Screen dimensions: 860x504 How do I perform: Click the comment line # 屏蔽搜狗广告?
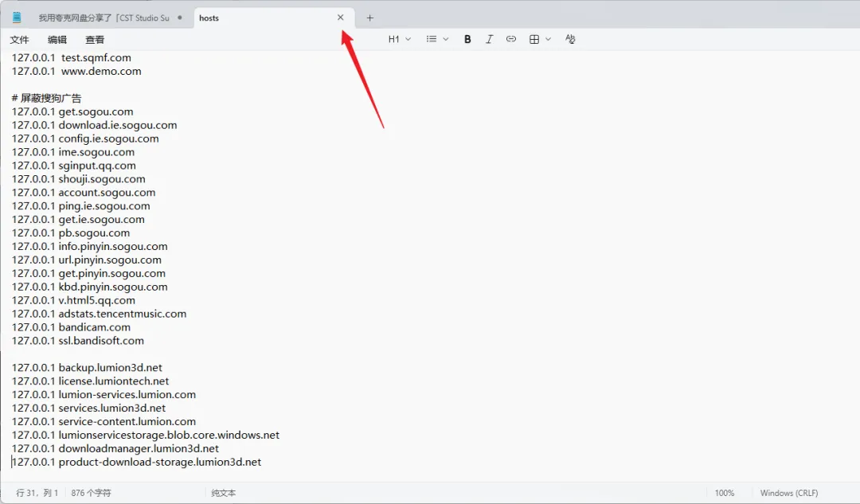pyautogui.click(x=47, y=98)
